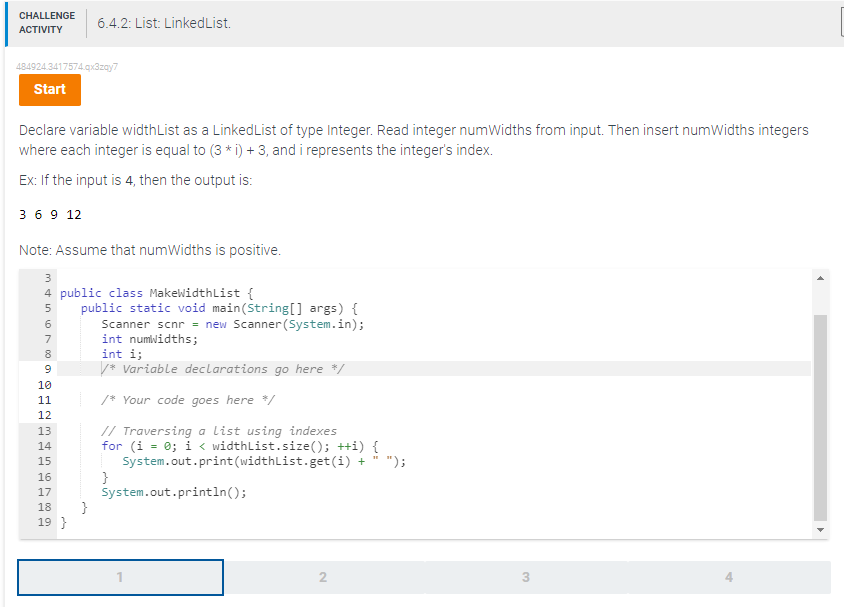Image resolution: width=844 pixels, height=607 pixels.
Task: Click the Scanner scnr declaration line
Action: coord(233,324)
